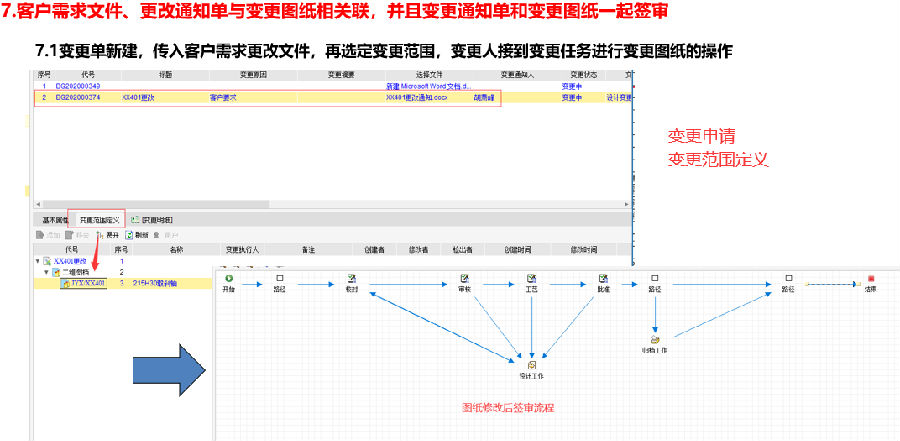Open the third tab with green sheet icon
The image size is (900, 441).
pyautogui.click(x=152, y=220)
